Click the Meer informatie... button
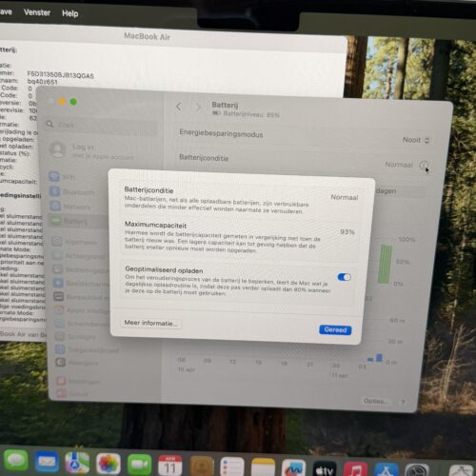 click(151, 323)
